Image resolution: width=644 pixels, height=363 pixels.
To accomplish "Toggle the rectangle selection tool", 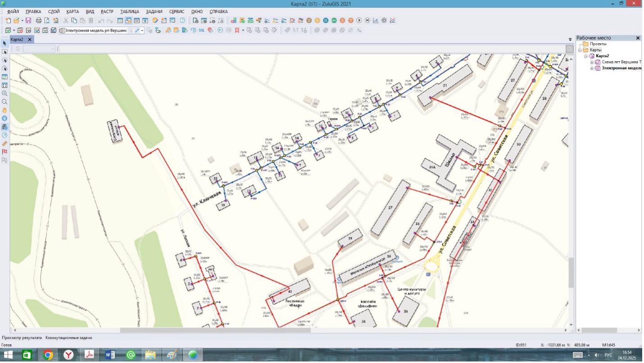I will 5,52.
